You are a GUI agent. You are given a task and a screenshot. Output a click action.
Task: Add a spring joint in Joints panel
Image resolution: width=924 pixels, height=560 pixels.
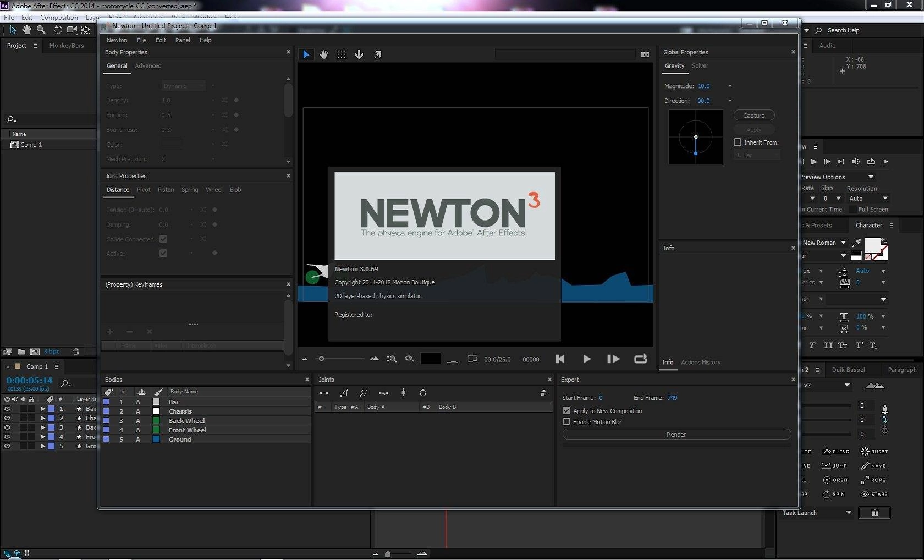coord(383,393)
